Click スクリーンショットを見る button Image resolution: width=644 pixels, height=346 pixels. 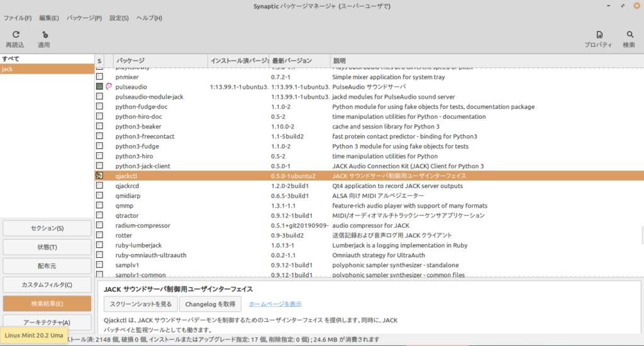pyautogui.click(x=140, y=304)
